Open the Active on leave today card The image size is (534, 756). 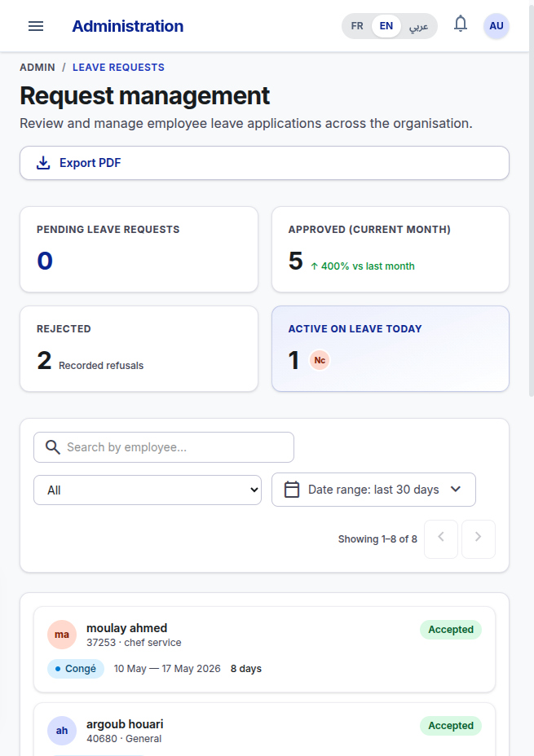(391, 349)
